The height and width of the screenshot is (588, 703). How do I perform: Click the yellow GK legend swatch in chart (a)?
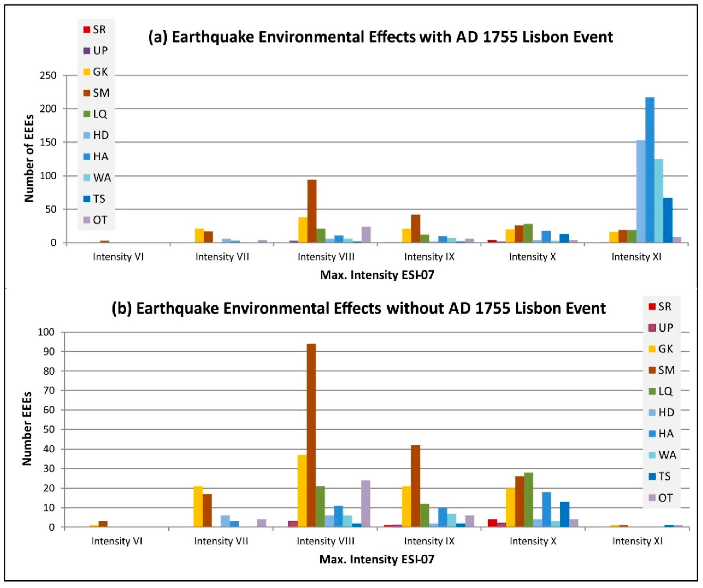point(87,72)
